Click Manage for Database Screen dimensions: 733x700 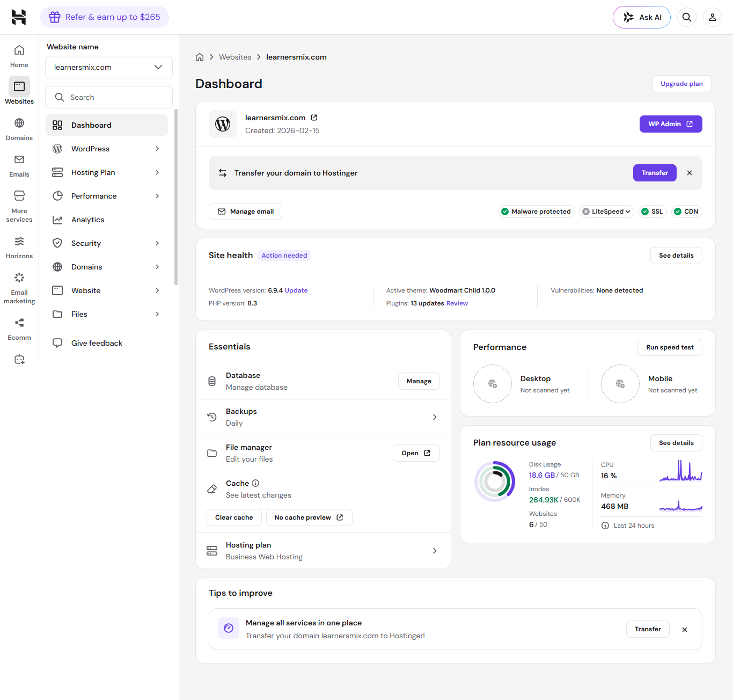(419, 381)
